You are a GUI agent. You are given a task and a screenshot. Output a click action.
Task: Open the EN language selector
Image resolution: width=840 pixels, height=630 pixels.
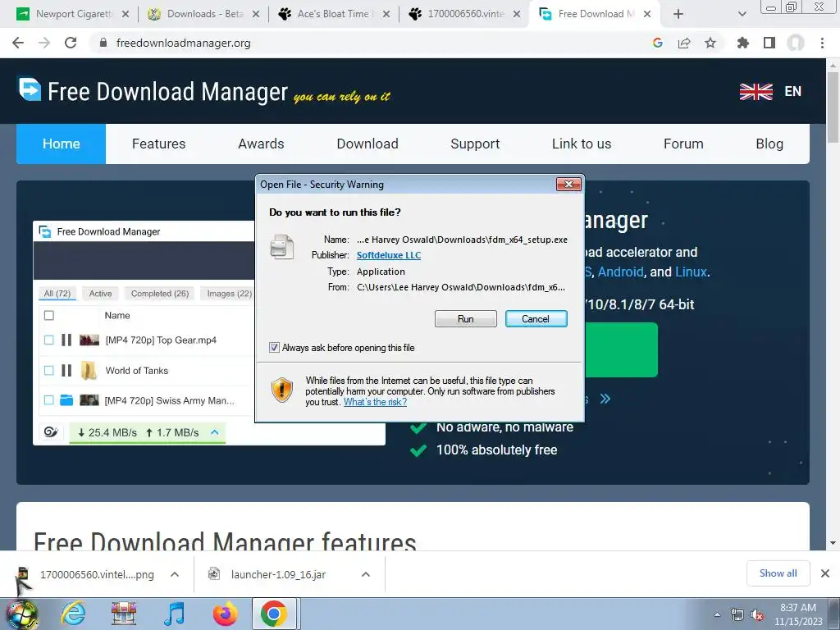pos(792,92)
